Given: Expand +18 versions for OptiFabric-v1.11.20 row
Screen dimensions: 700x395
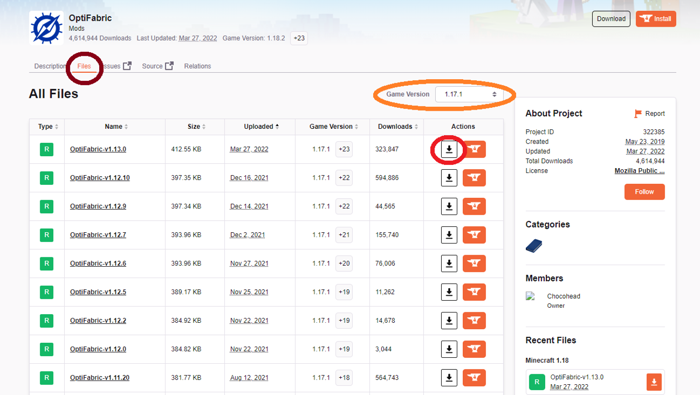Looking at the screenshot, I should click(x=344, y=378).
